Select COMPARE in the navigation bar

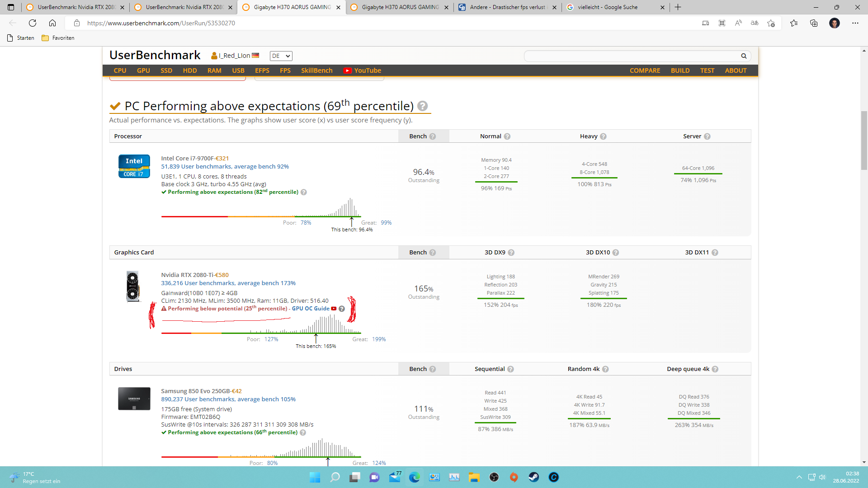[x=645, y=70]
